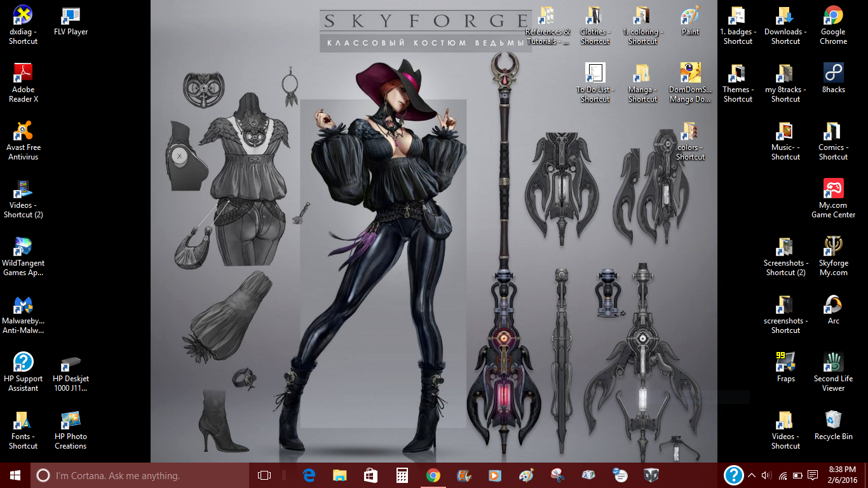Open Clothes - Shortcut folder
The width and height of the screenshot is (868, 488).
pyautogui.click(x=595, y=25)
